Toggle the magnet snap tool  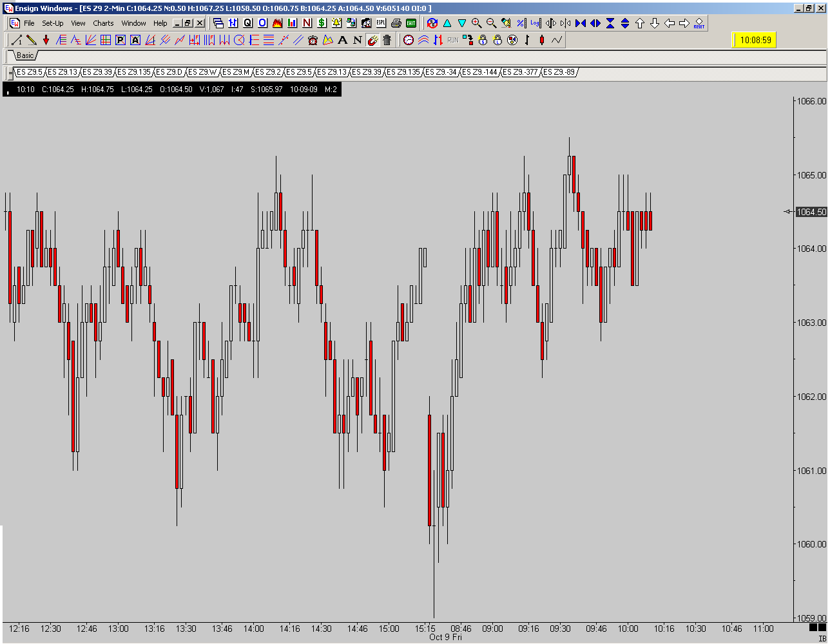tap(372, 40)
